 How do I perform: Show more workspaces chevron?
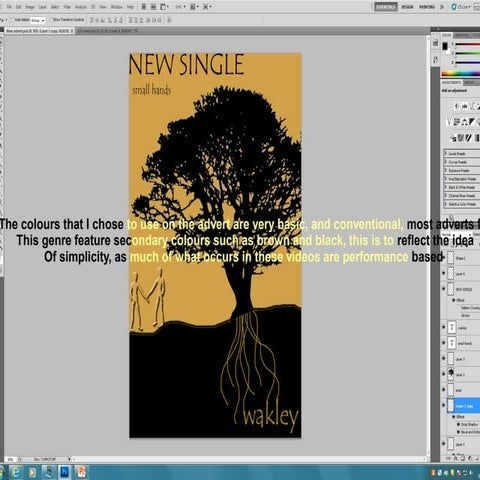click(x=442, y=7)
